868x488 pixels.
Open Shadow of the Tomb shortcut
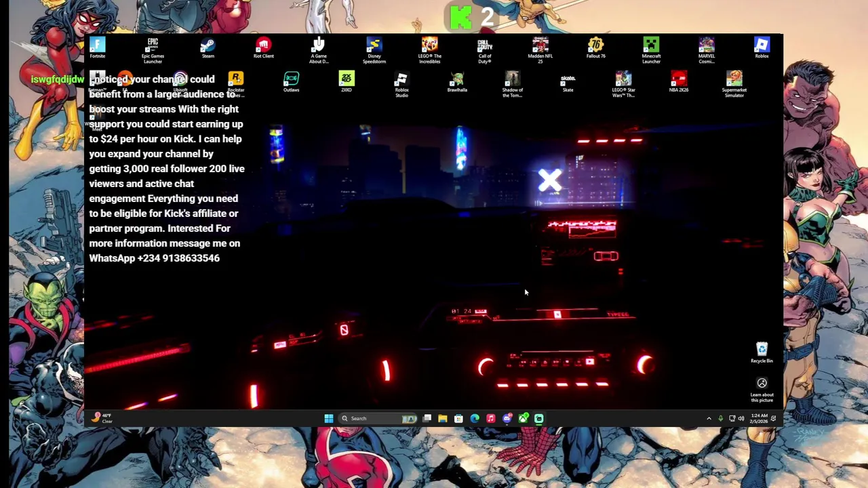pyautogui.click(x=513, y=84)
